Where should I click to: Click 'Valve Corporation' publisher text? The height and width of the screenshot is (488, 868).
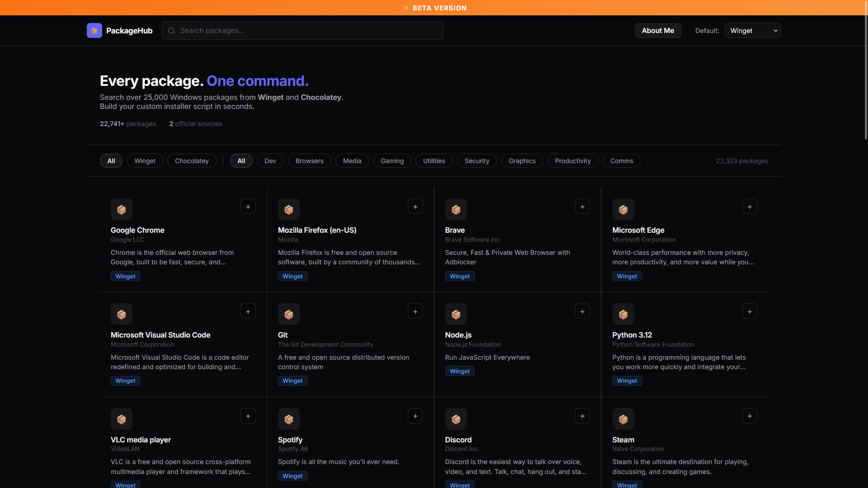pos(638,449)
